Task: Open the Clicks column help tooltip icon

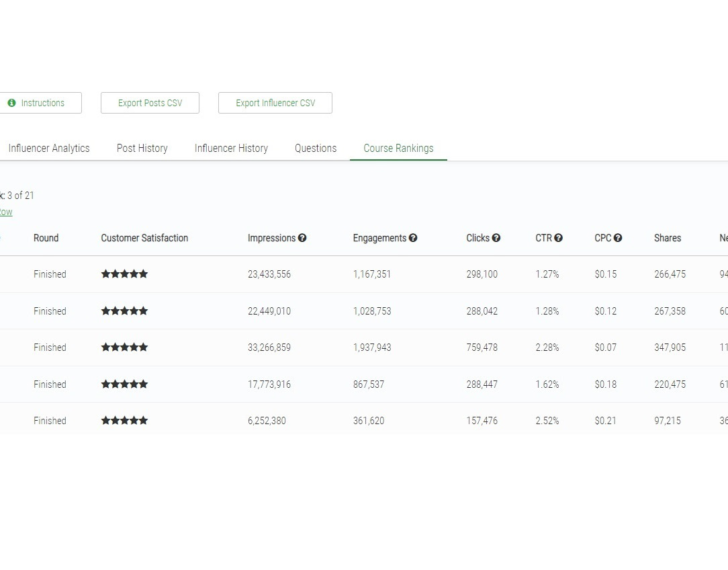Action: coord(496,238)
